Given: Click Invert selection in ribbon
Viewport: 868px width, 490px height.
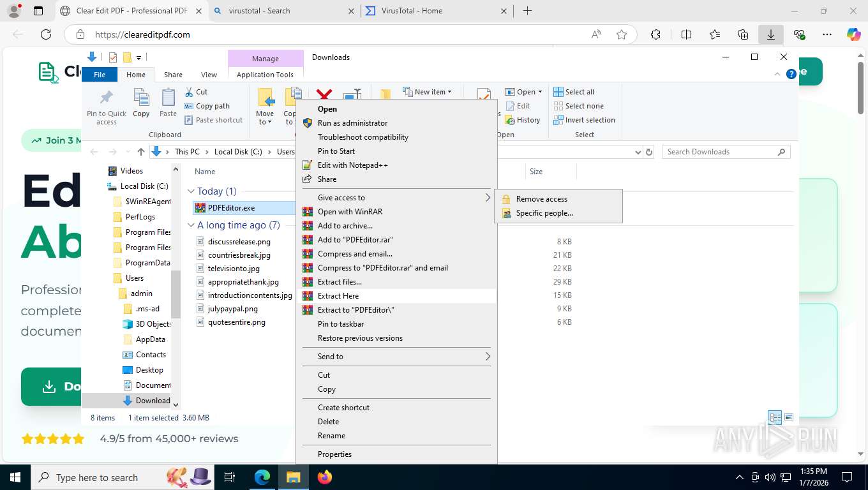Looking at the screenshot, I should tap(584, 120).
